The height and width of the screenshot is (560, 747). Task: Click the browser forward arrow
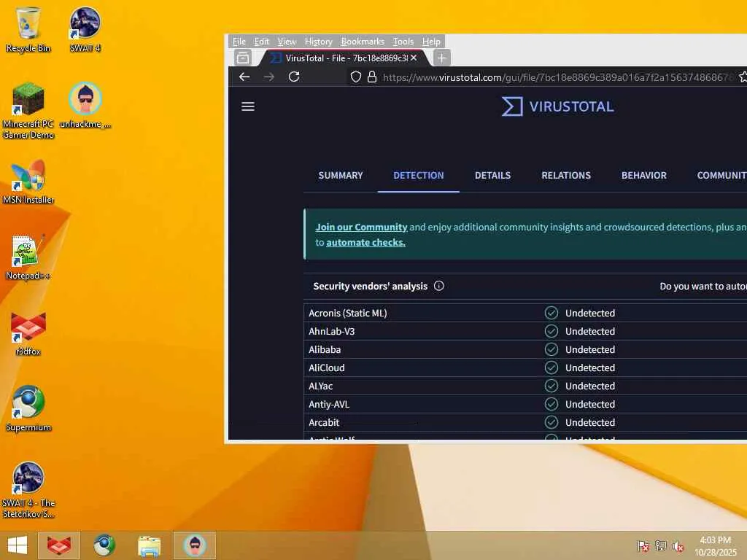269,77
